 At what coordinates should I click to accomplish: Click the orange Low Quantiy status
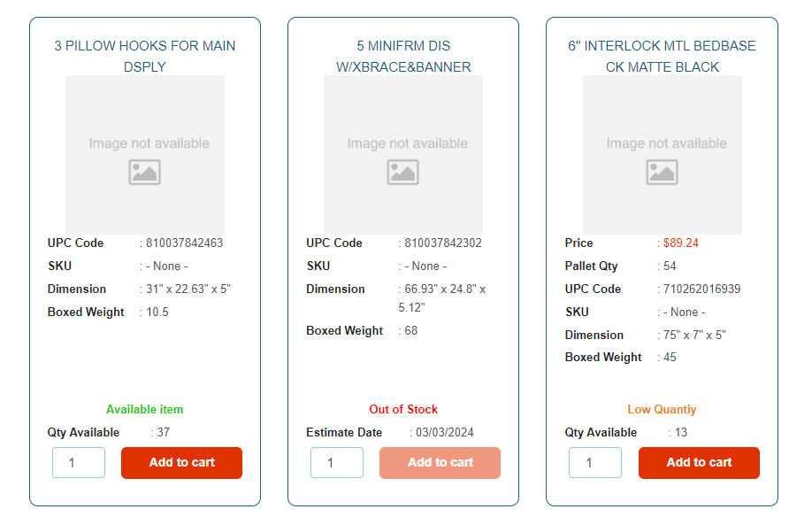[662, 409]
